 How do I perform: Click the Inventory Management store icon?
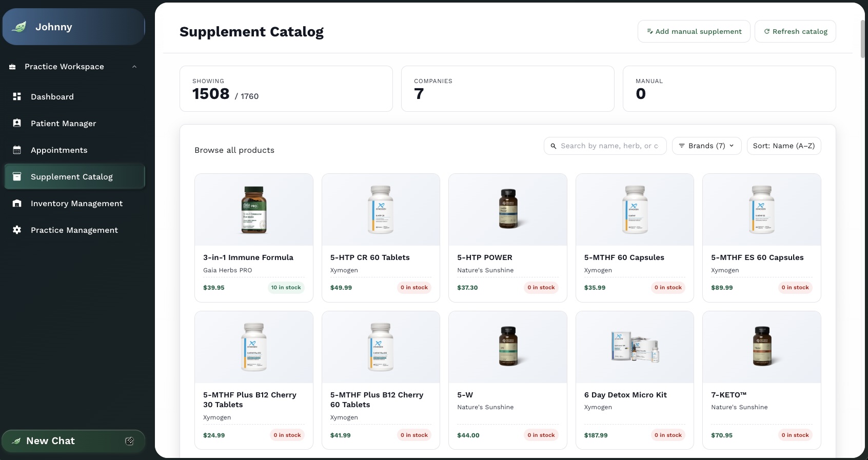pyautogui.click(x=17, y=203)
